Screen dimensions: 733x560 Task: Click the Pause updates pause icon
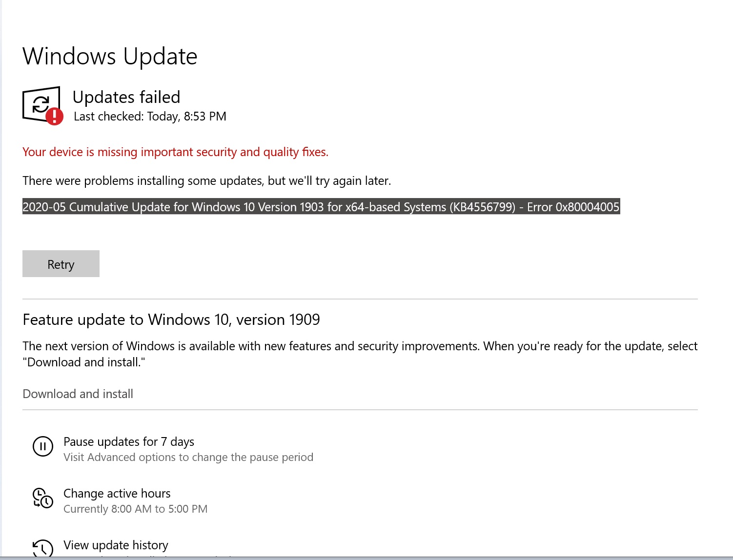43,446
